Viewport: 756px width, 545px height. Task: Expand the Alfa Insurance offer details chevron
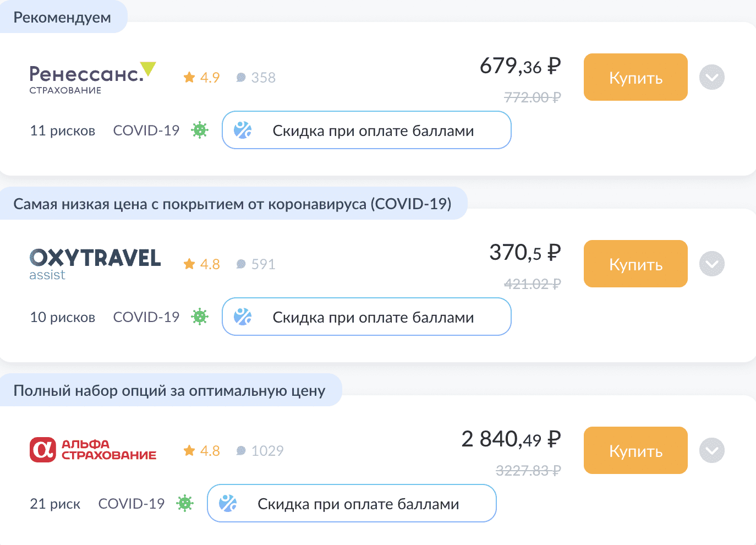pyautogui.click(x=711, y=451)
